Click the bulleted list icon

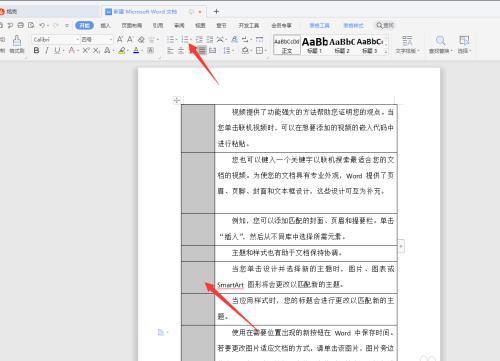(170, 39)
